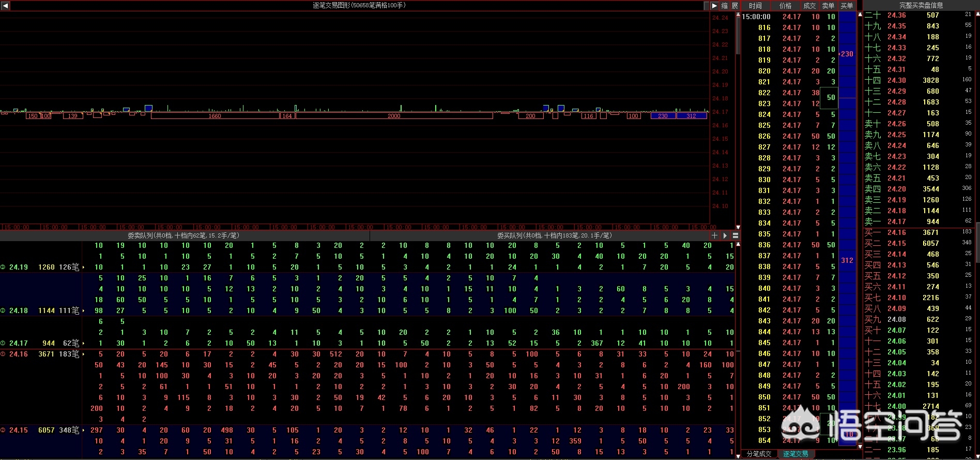Switch to the 分笔成交 tab
The height and width of the screenshot is (460, 980).
tap(759, 454)
